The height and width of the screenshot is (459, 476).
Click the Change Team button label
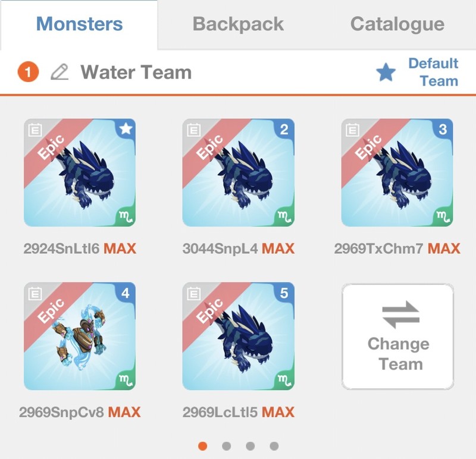coord(399,354)
